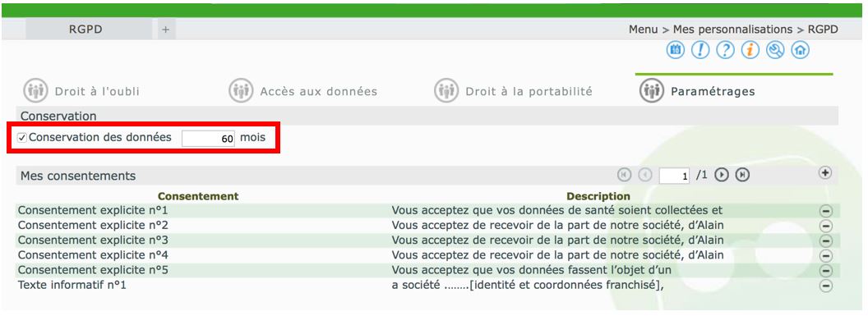Image resolution: width=868 pixels, height=316 pixels.
Task: Switch to the Droit à l'oubli tab
Action: tap(81, 91)
